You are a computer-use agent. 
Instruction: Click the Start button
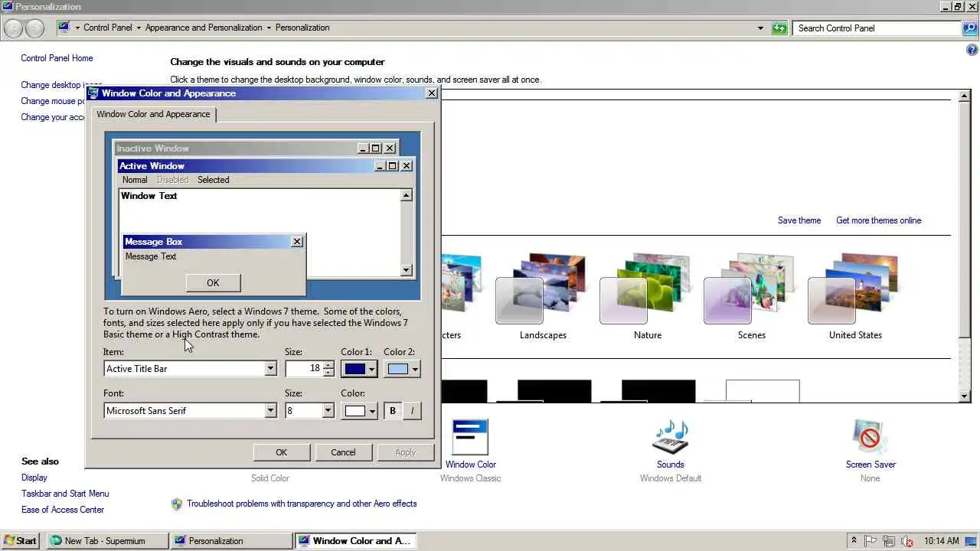tap(21, 540)
